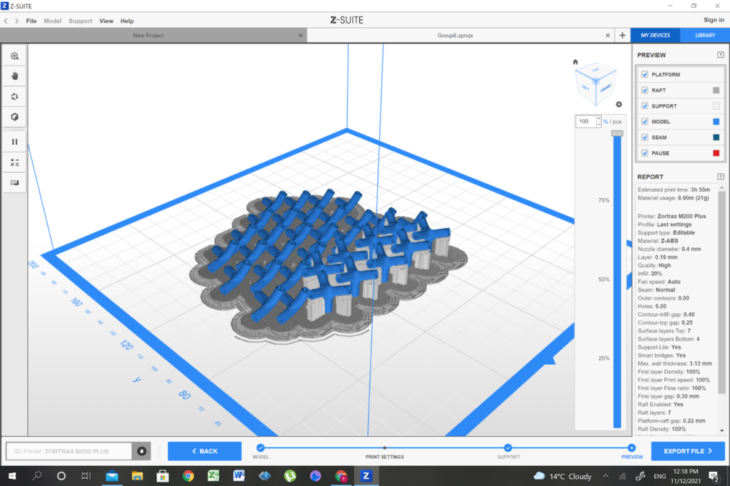730x486 pixels.
Task: Add a new project tab
Action: 622,34
